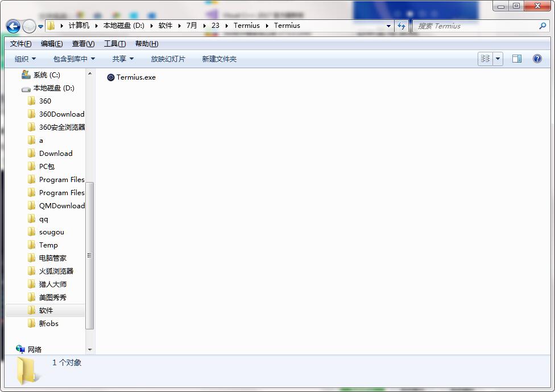Click 23 in the address breadcrumb
The height and width of the screenshot is (392, 555).
point(215,26)
